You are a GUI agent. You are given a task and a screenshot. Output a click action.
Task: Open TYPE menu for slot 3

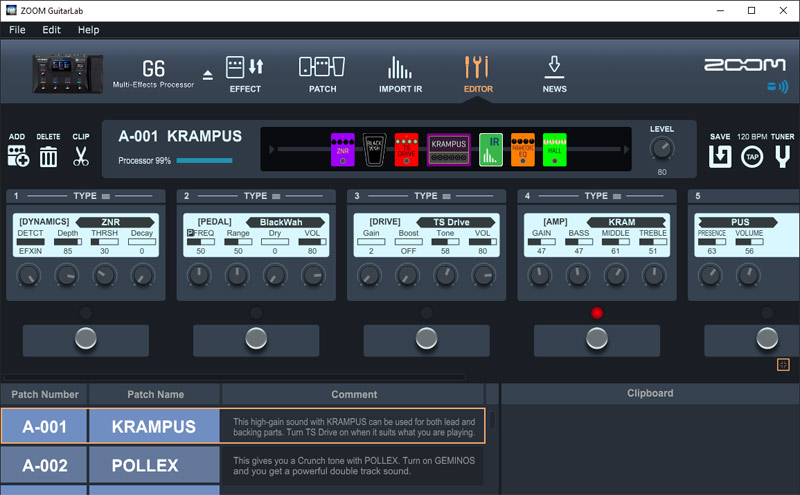[x=432, y=196]
